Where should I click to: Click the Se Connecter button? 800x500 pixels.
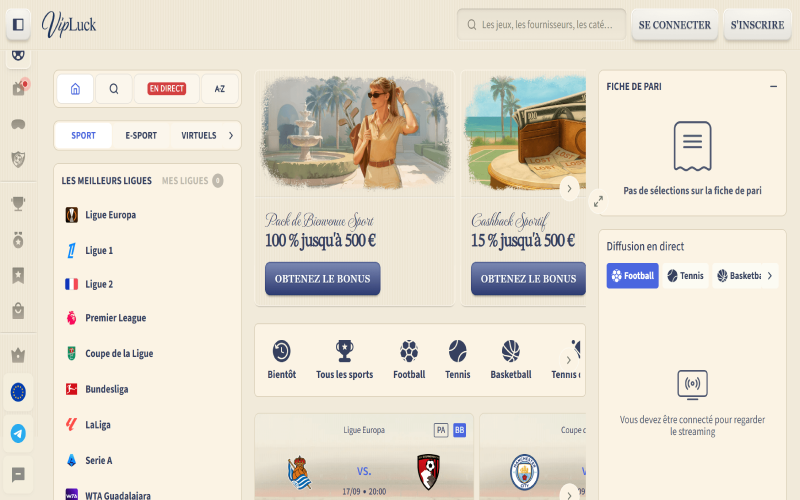coord(674,24)
